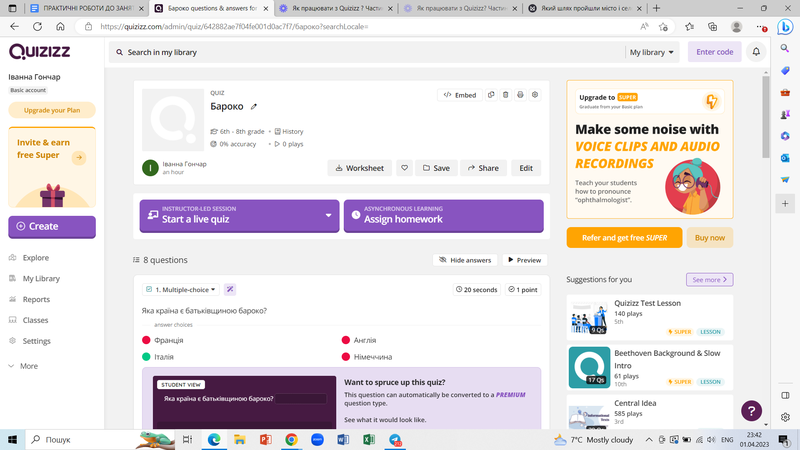
Task: Click the arrow in Invite & earn card
Action: (x=79, y=158)
